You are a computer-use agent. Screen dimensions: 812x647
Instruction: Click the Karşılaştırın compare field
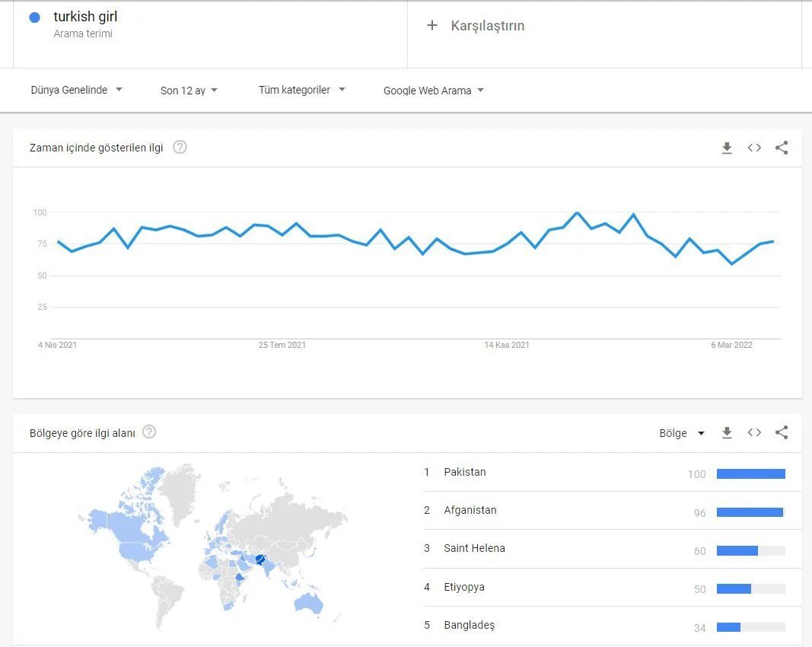[x=488, y=26]
